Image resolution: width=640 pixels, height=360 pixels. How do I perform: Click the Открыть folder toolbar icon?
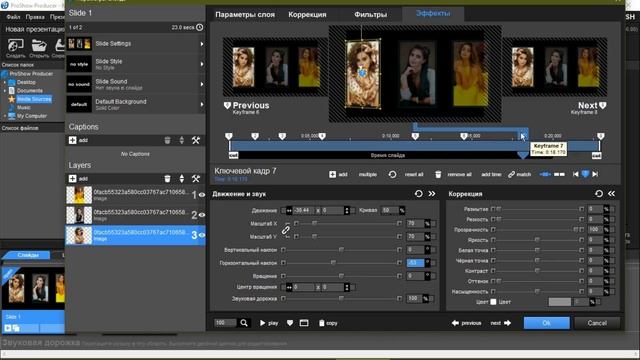point(39,45)
